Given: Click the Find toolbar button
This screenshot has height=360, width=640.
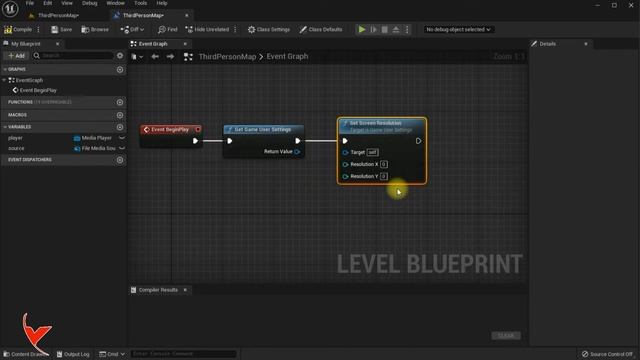Looking at the screenshot, I should point(168,29).
